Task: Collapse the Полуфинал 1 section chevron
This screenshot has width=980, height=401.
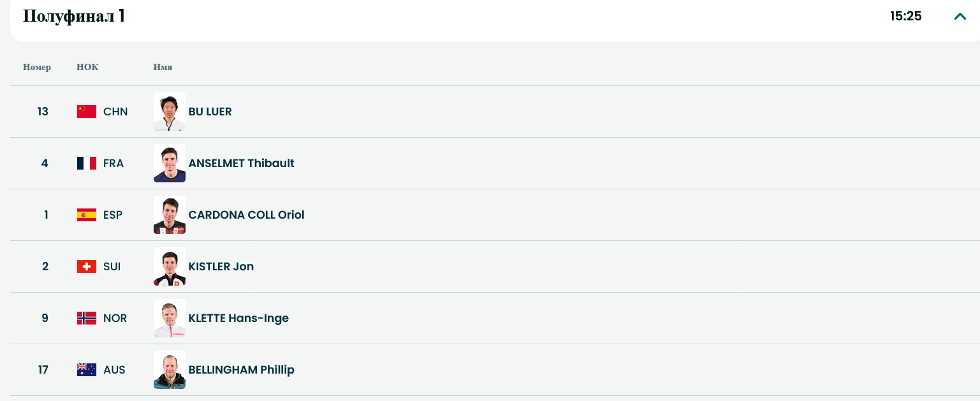Action: click(x=960, y=17)
